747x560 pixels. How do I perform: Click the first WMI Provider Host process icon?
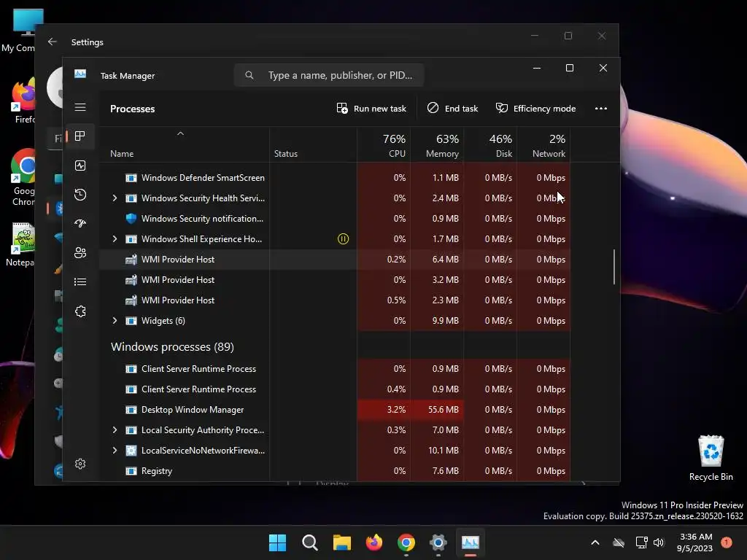click(x=131, y=260)
